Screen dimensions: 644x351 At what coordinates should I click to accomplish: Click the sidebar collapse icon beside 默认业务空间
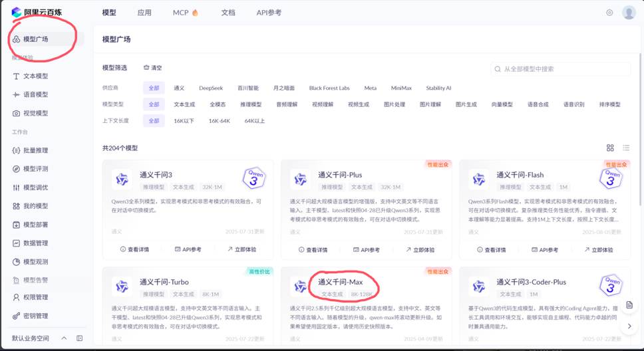point(80,338)
